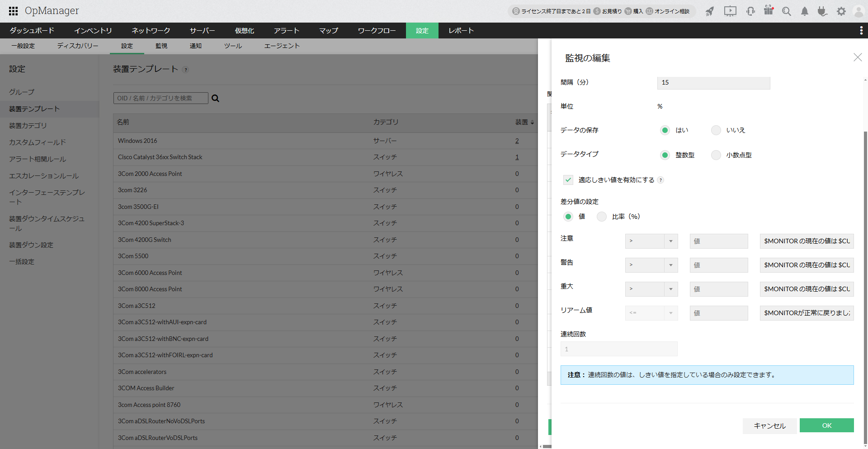Click the rocket quick-start icon
Viewport: 868px width, 449px height.
(x=710, y=11)
